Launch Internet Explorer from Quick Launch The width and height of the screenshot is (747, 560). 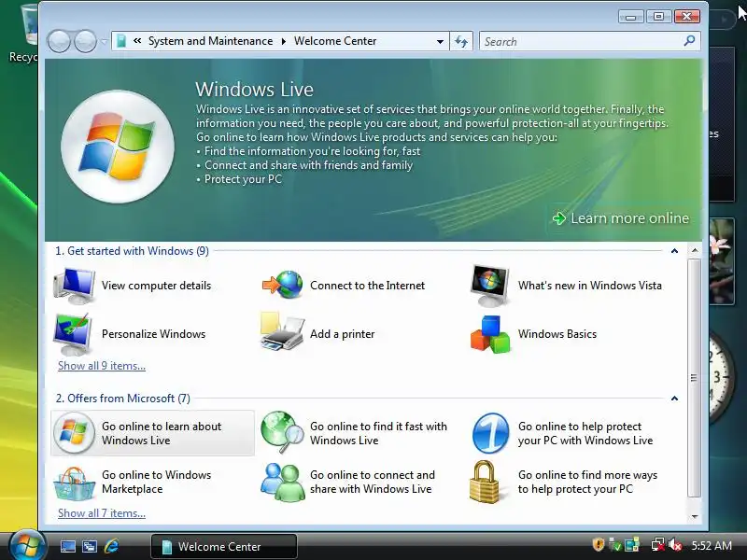pos(111,546)
